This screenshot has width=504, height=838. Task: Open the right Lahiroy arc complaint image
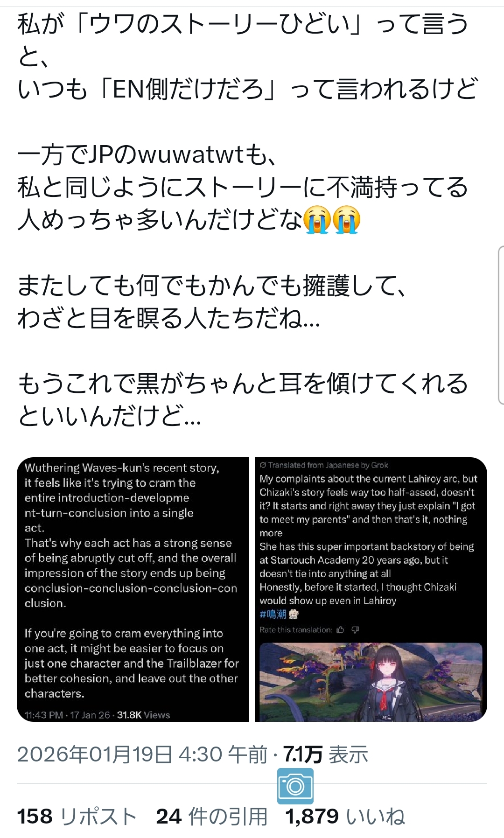pyautogui.click(x=371, y=589)
